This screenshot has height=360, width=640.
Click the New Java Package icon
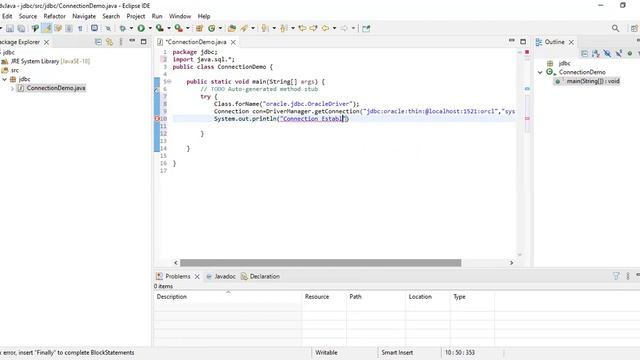[x=200, y=28]
